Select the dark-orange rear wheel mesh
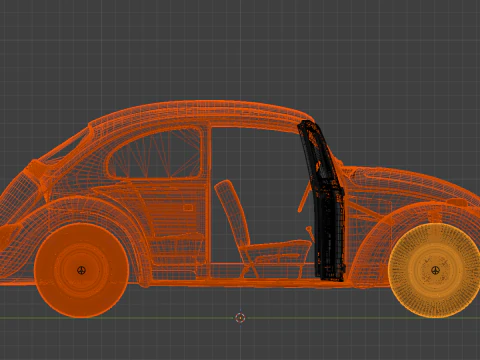Image resolution: width=480 pixels, height=360 pixels. pyautogui.click(x=81, y=270)
